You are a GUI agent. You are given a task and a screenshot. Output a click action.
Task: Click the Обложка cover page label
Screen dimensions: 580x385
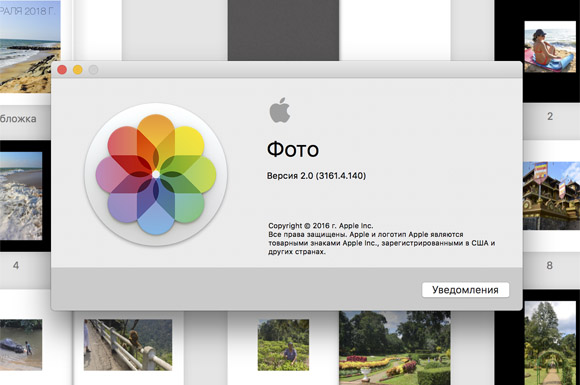[18, 119]
